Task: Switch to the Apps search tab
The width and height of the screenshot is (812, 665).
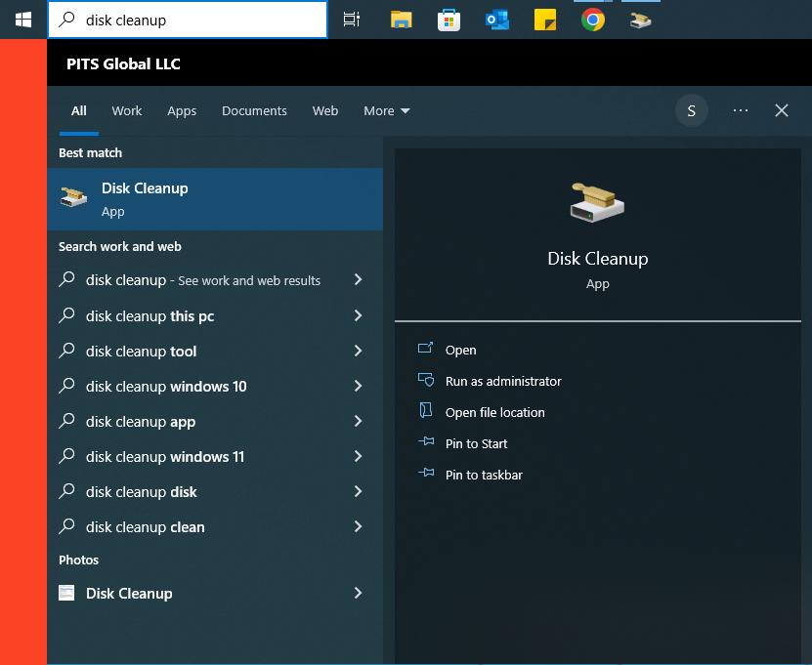Action: [x=182, y=110]
